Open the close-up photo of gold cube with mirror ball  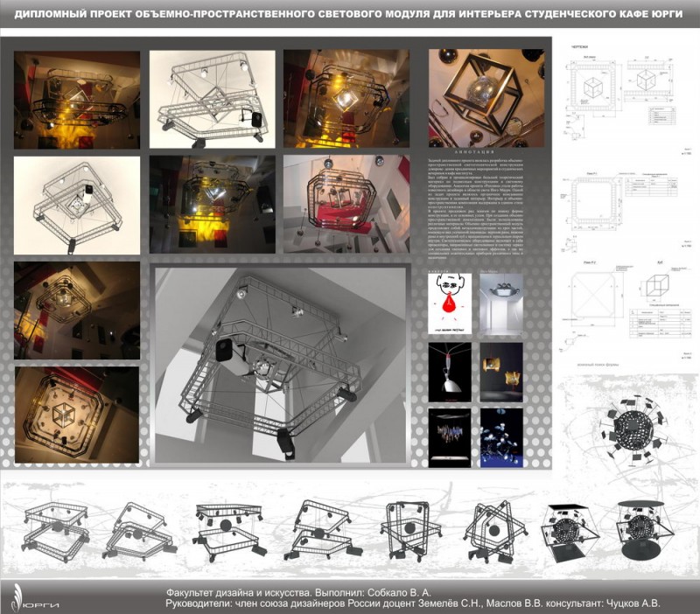(486, 98)
